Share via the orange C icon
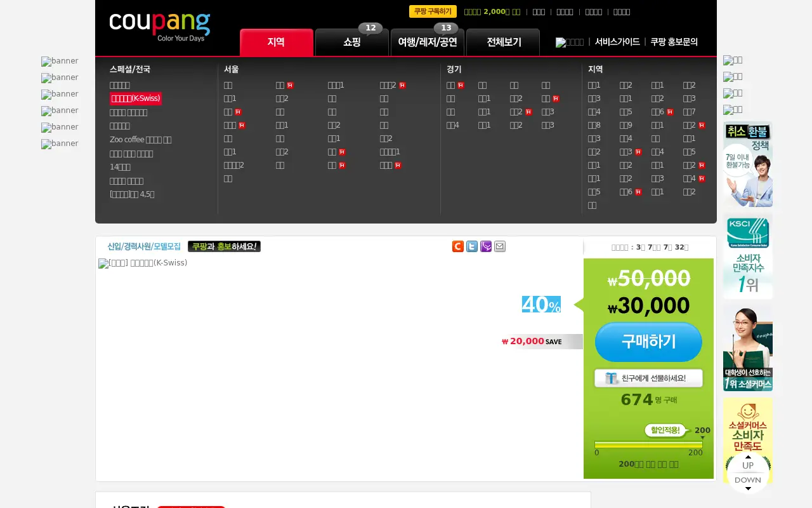The image size is (812, 508). pyautogui.click(x=458, y=246)
